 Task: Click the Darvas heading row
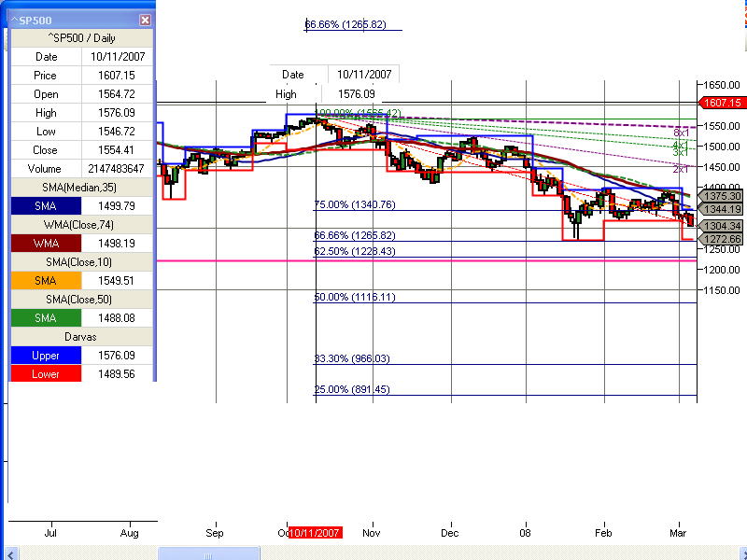tap(81, 337)
